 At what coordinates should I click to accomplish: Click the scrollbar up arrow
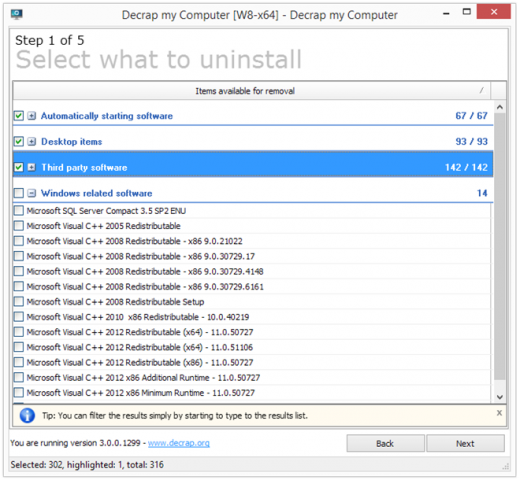click(x=499, y=107)
